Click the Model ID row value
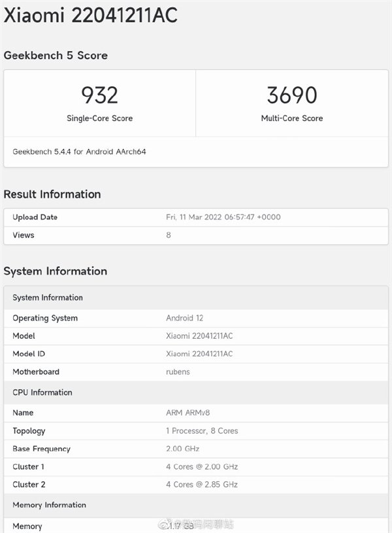The height and width of the screenshot is (533, 392). pos(199,354)
